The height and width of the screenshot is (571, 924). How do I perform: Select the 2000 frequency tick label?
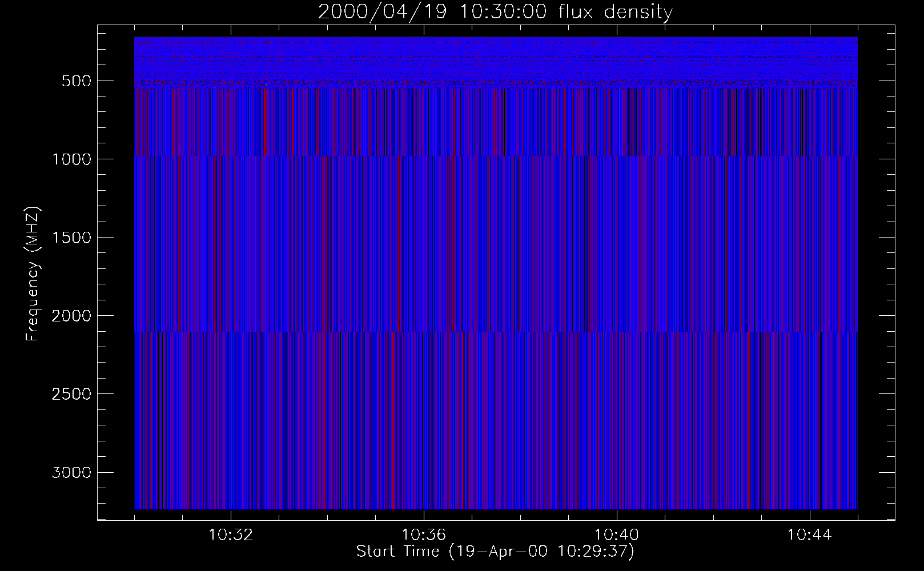click(71, 316)
